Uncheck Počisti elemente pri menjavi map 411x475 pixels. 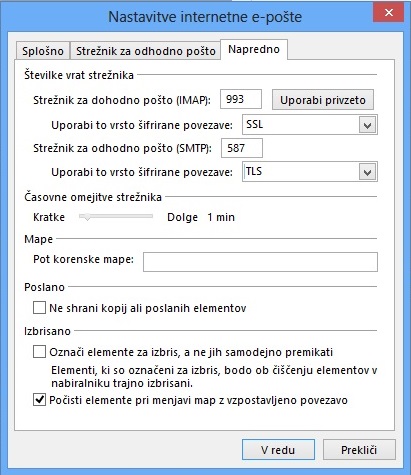pos(39,399)
